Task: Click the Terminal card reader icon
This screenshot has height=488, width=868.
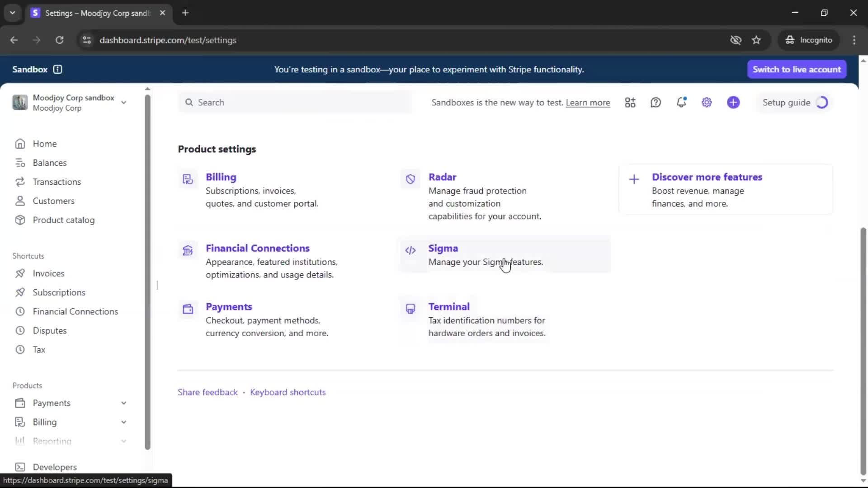Action: tap(410, 309)
